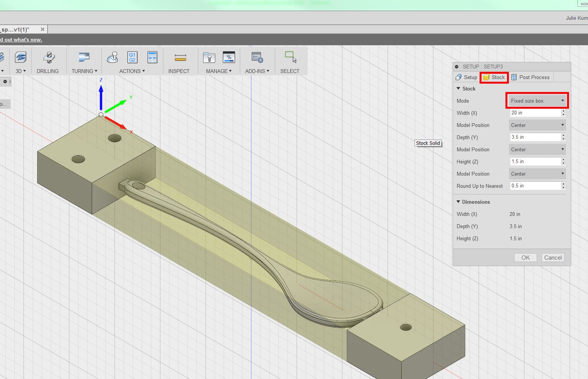588x379 pixels.
Task: Collapse the Stock section
Action: click(458, 89)
